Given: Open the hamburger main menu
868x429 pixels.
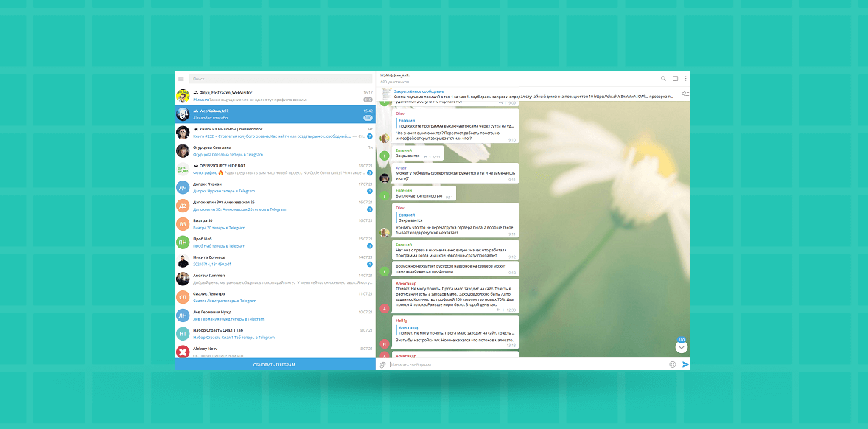Looking at the screenshot, I should 181,79.
